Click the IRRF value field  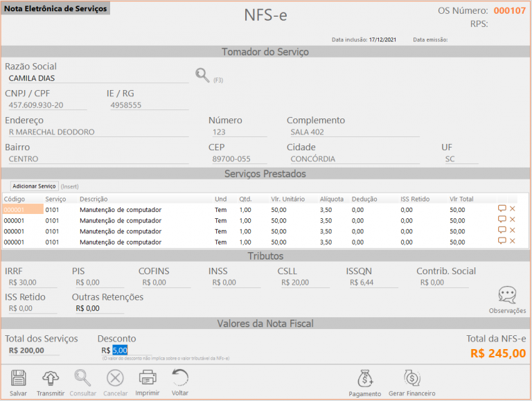pyautogui.click(x=31, y=283)
